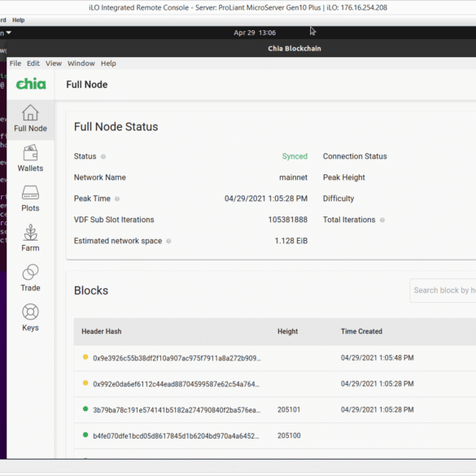This screenshot has height=476, width=476.
Task: Open the Plots sidebar section
Action: point(30,199)
